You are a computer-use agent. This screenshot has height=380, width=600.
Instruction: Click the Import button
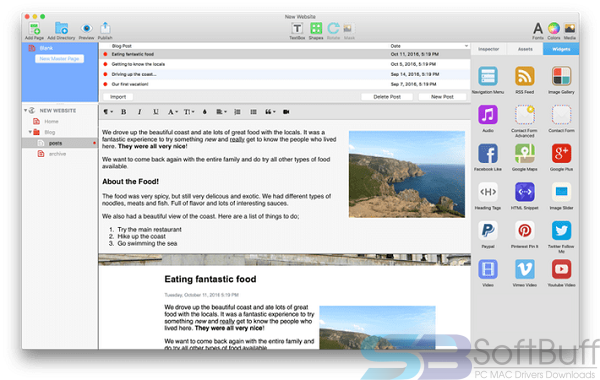(118, 97)
